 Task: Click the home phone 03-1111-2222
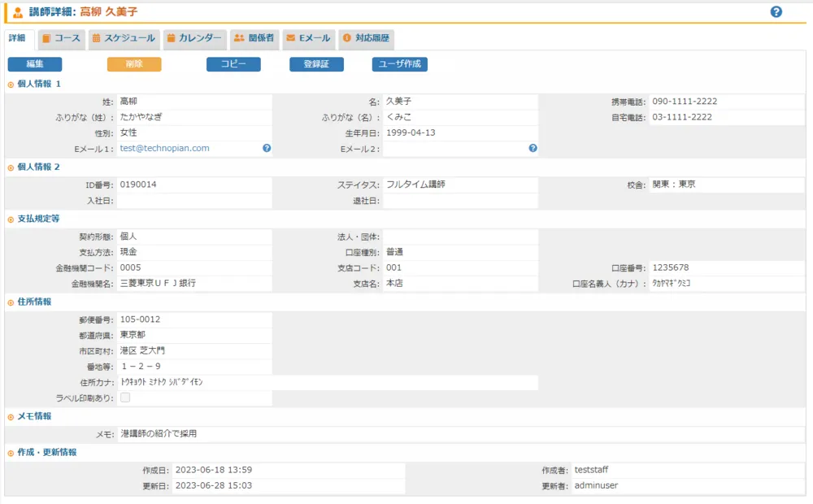(x=682, y=117)
